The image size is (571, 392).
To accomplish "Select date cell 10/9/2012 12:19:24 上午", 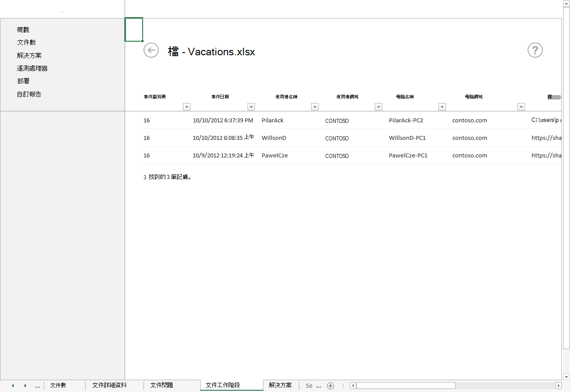I will (x=223, y=155).
